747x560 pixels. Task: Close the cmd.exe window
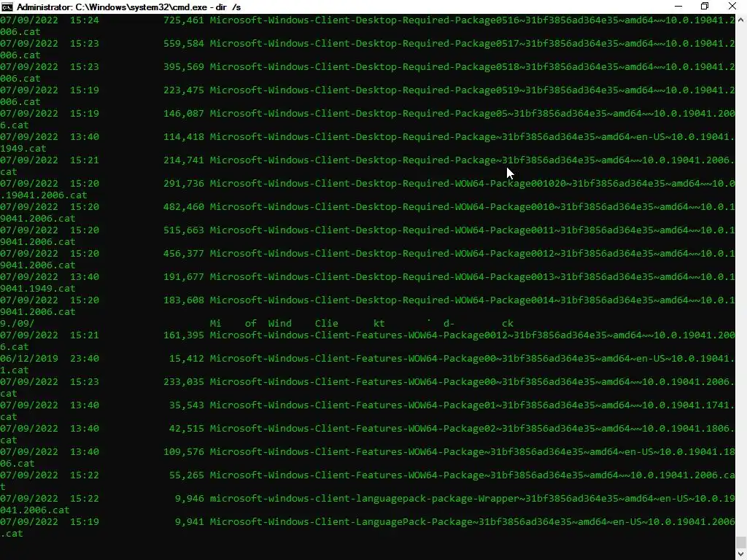732,7
